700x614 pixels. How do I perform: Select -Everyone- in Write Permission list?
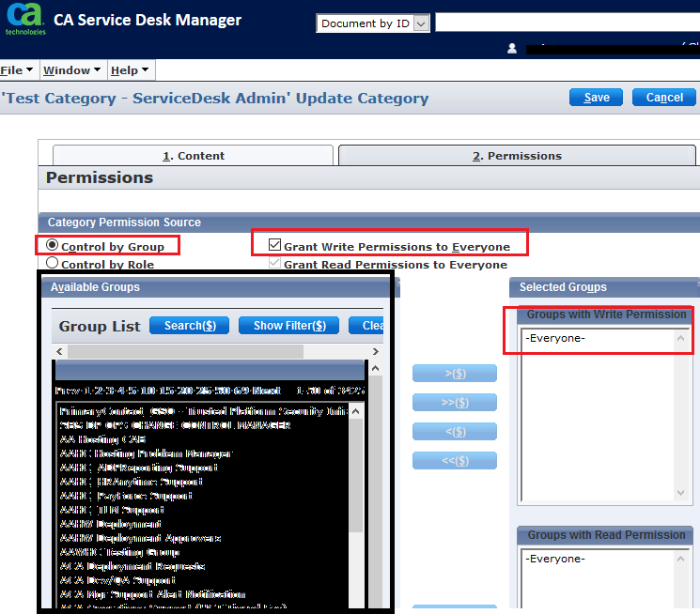pos(555,338)
